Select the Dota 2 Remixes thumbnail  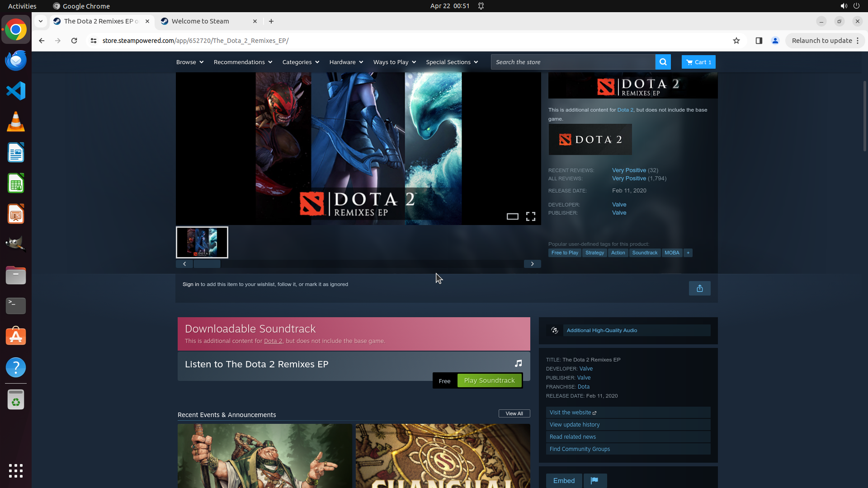click(202, 243)
